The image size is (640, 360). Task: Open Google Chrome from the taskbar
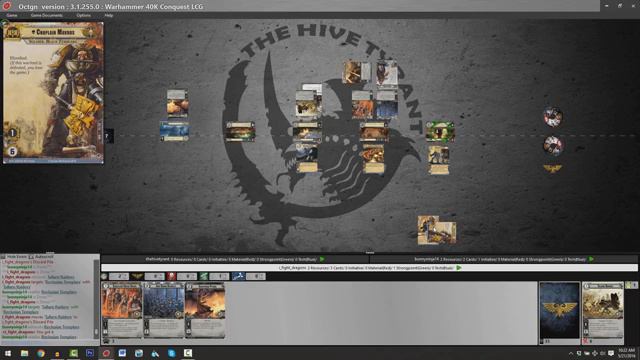(x=41, y=353)
